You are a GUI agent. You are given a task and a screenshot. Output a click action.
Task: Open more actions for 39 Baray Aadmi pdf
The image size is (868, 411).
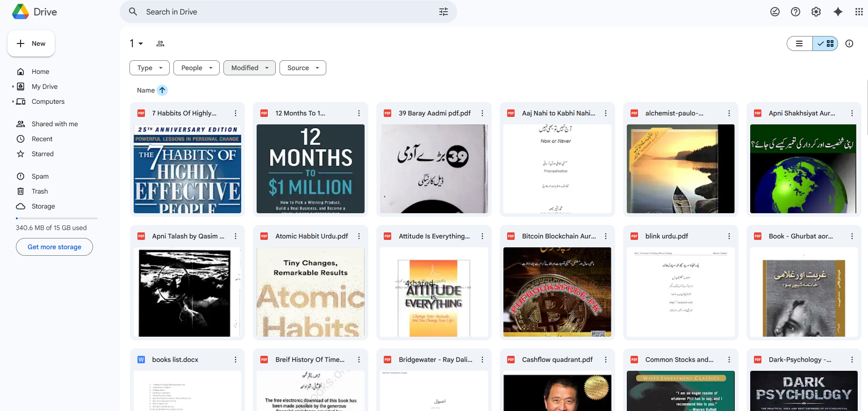pos(482,113)
